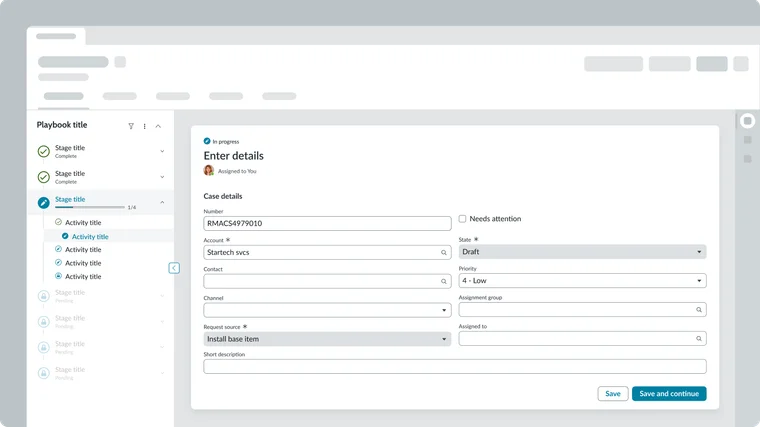Focus the Assigned to input field

tap(582, 338)
